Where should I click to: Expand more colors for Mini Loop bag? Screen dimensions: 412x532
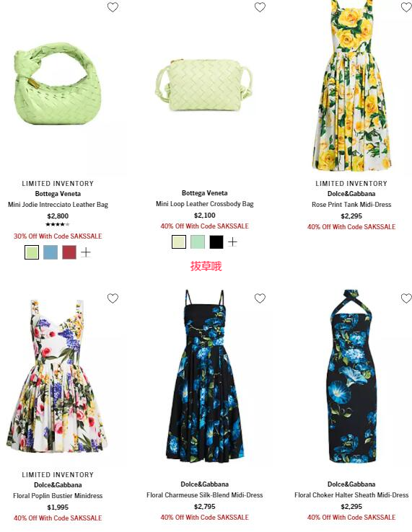click(x=232, y=242)
